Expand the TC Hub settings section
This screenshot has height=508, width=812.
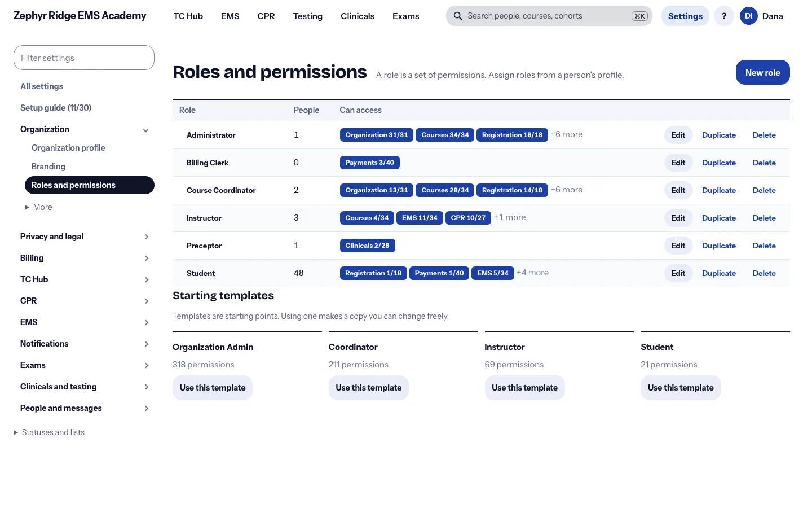pos(85,279)
